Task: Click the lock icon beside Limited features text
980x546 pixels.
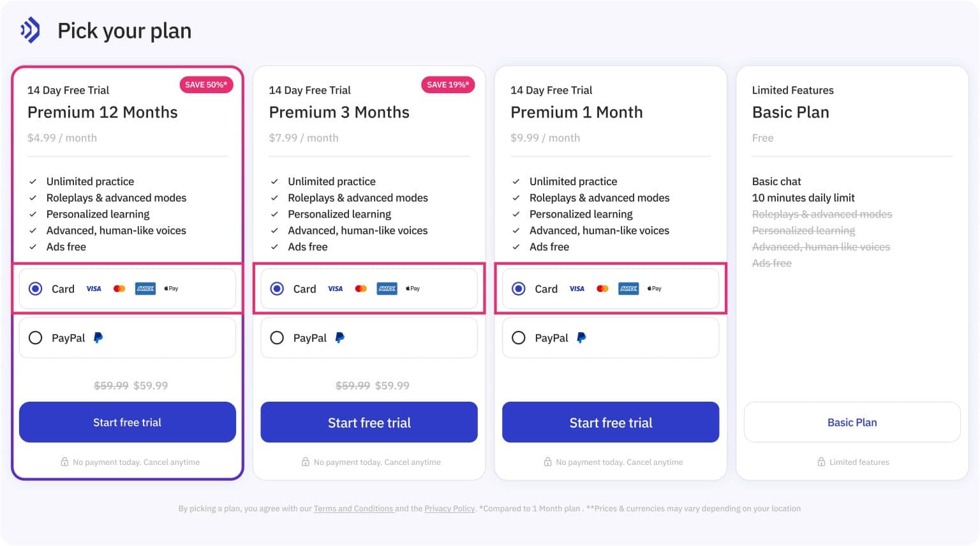Action: coord(822,462)
